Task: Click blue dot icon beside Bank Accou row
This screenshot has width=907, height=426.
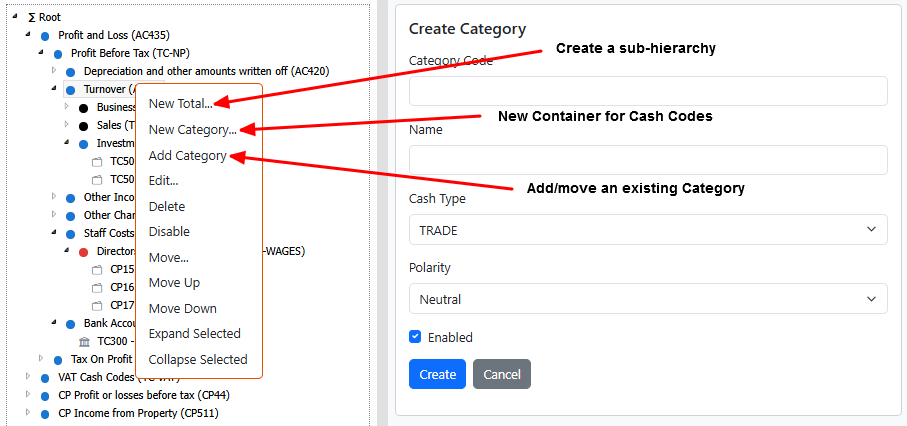Action: pos(71,324)
